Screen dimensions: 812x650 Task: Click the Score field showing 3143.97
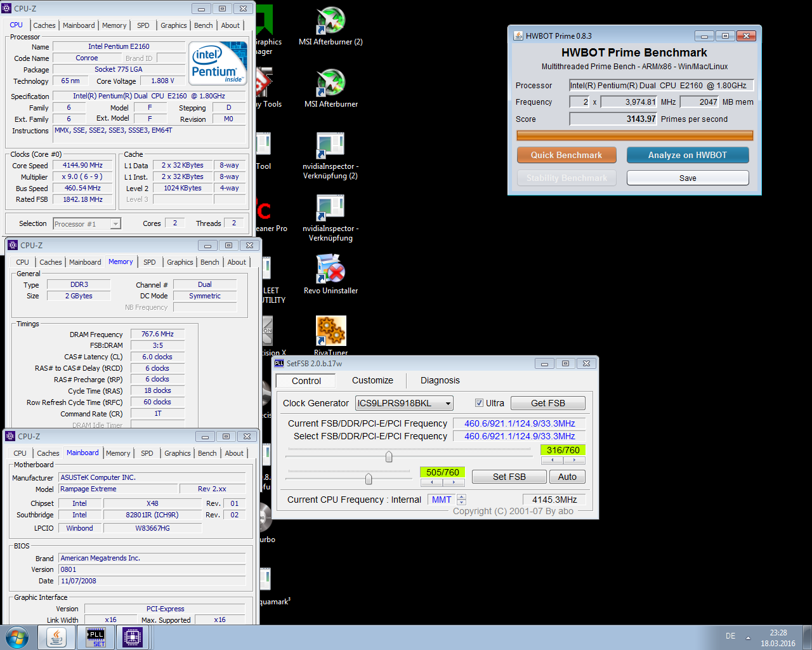click(x=613, y=119)
